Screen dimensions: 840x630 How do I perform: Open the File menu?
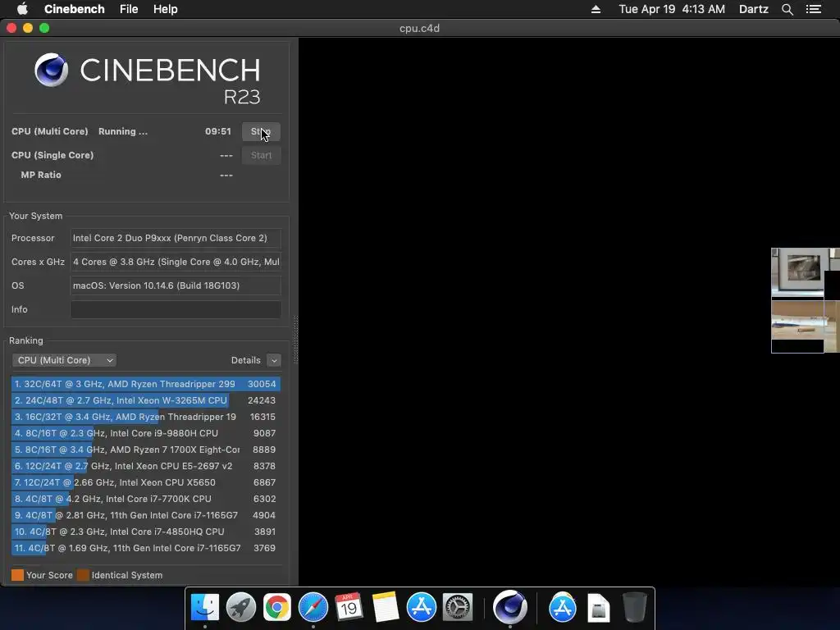point(129,9)
